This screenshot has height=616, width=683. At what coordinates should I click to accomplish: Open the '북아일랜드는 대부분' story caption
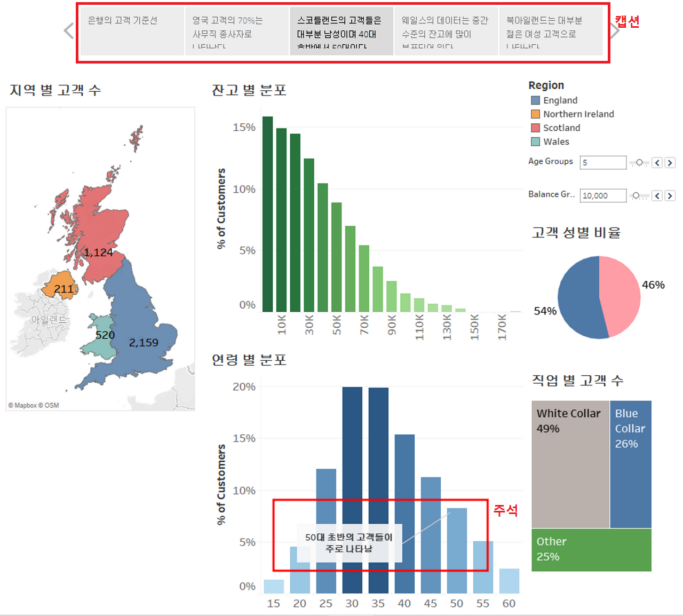click(x=551, y=31)
